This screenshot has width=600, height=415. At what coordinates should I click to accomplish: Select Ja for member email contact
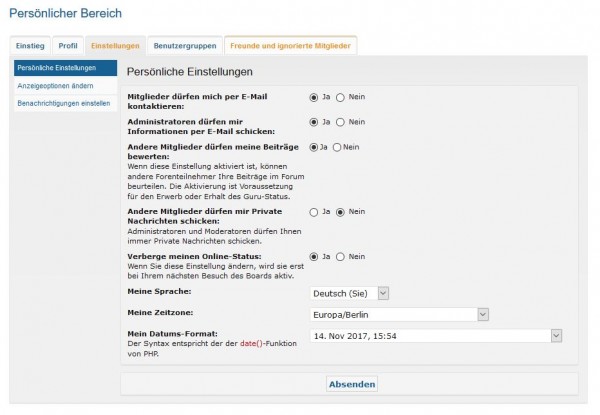(x=314, y=97)
